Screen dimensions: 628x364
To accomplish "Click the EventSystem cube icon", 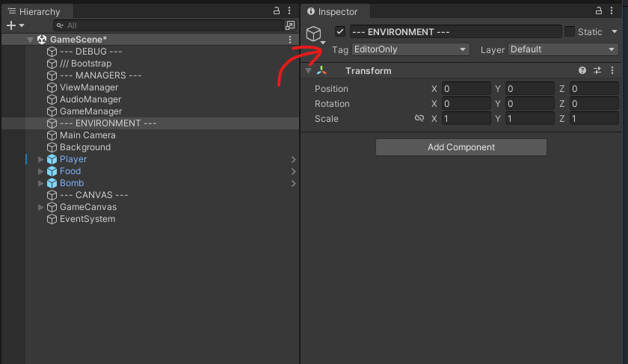I will 52,220.
